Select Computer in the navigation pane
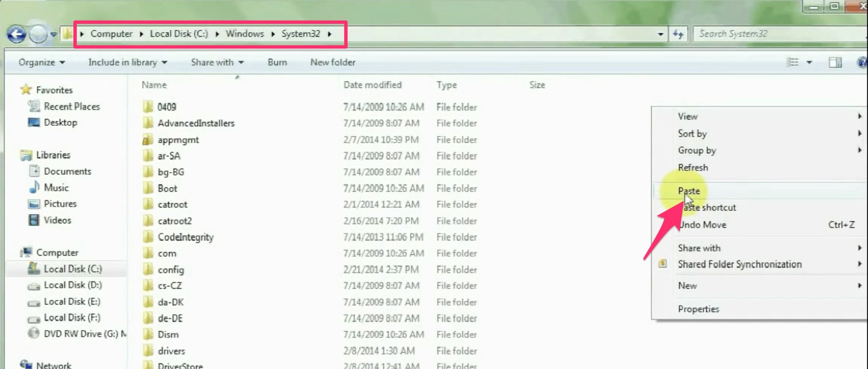 pyautogui.click(x=57, y=253)
